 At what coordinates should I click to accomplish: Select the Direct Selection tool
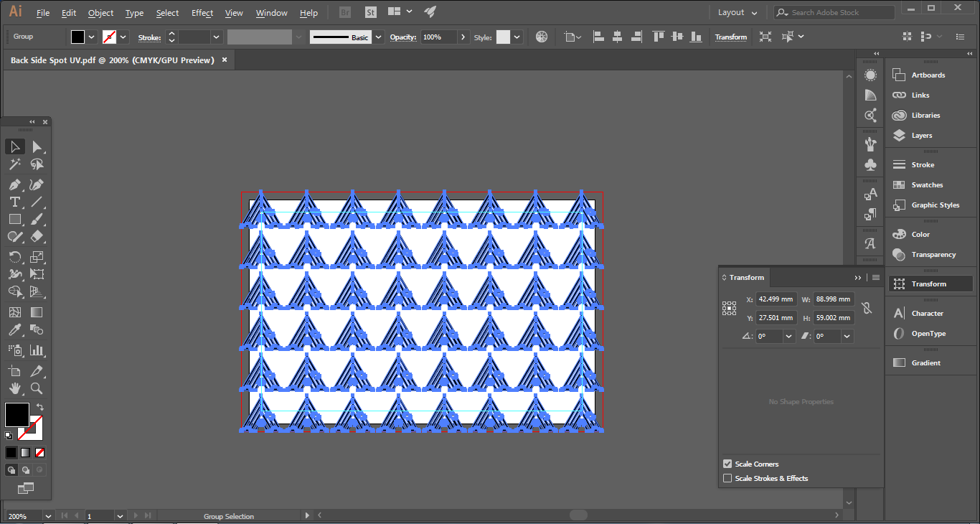[x=37, y=147]
